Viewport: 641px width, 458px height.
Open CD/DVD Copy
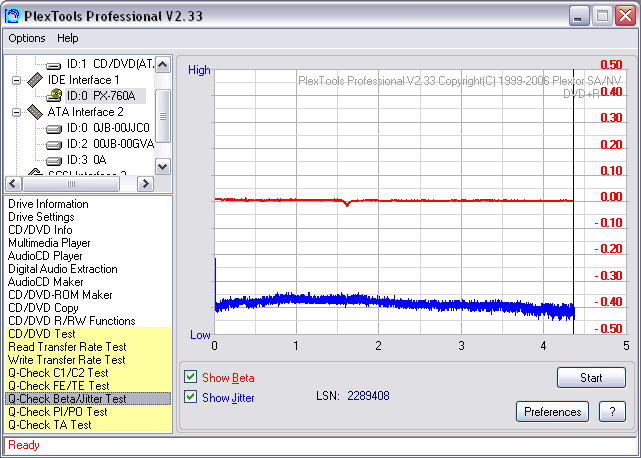(43, 308)
